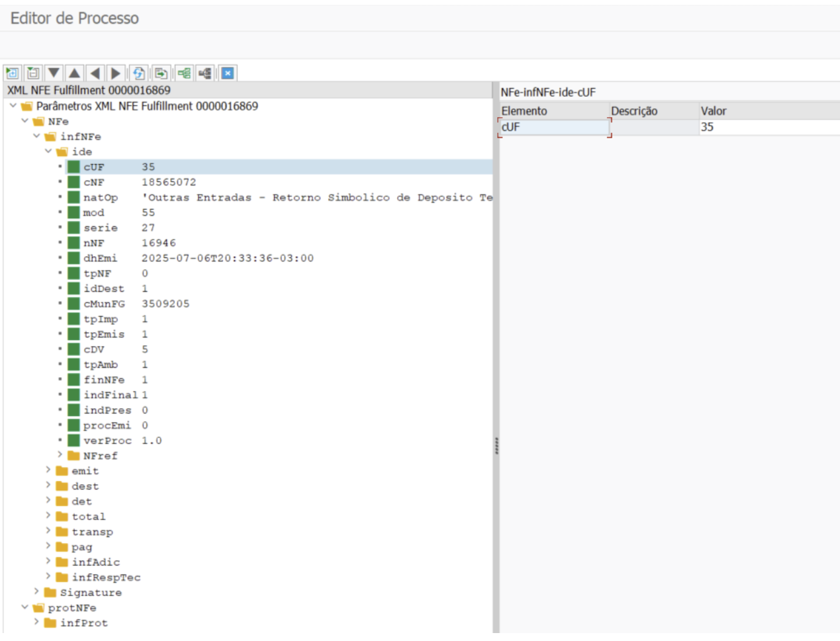Click the green square icon beside cDV

click(x=73, y=349)
